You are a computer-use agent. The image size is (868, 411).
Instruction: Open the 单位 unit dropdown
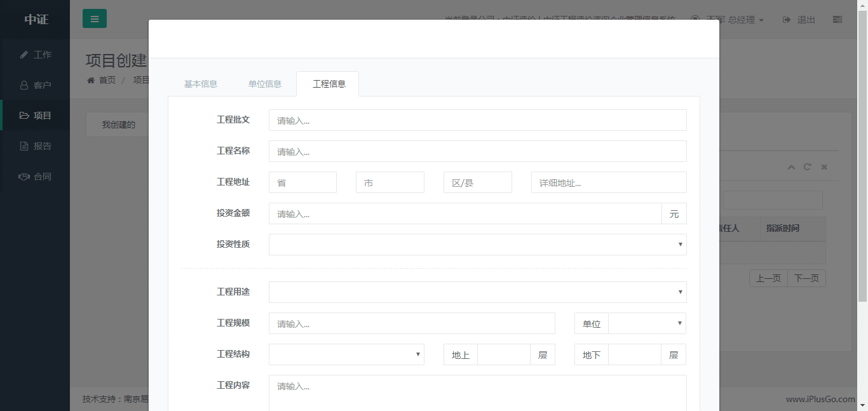pyautogui.click(x=647, y=323)
